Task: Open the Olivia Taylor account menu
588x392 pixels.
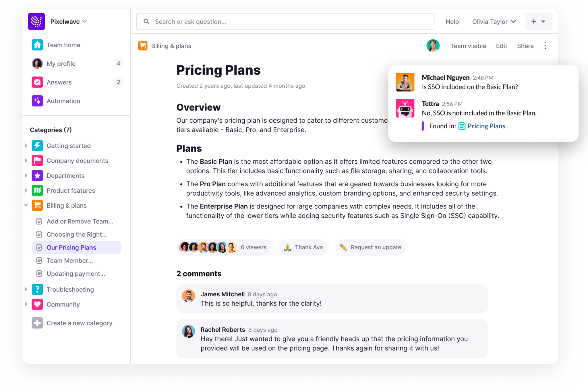Action: (494, 22)
